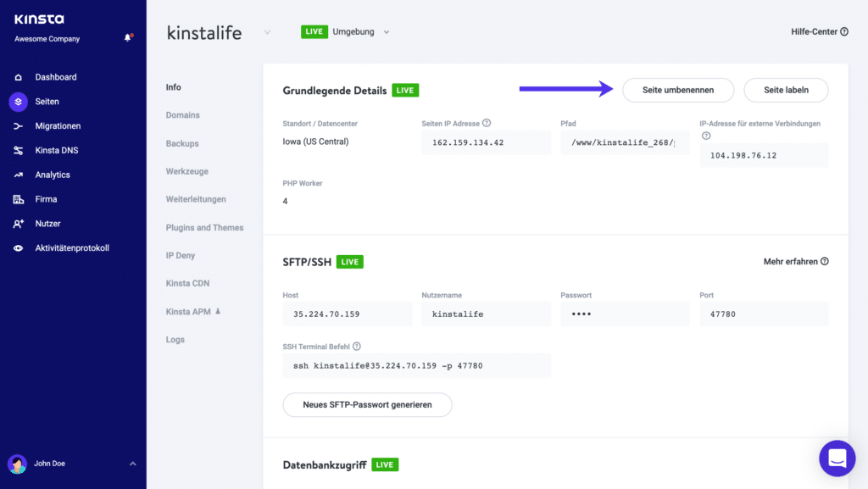The image size is (868, 489).
Task: Expand the John Doe account menu
Action: [x=132, y=464]
